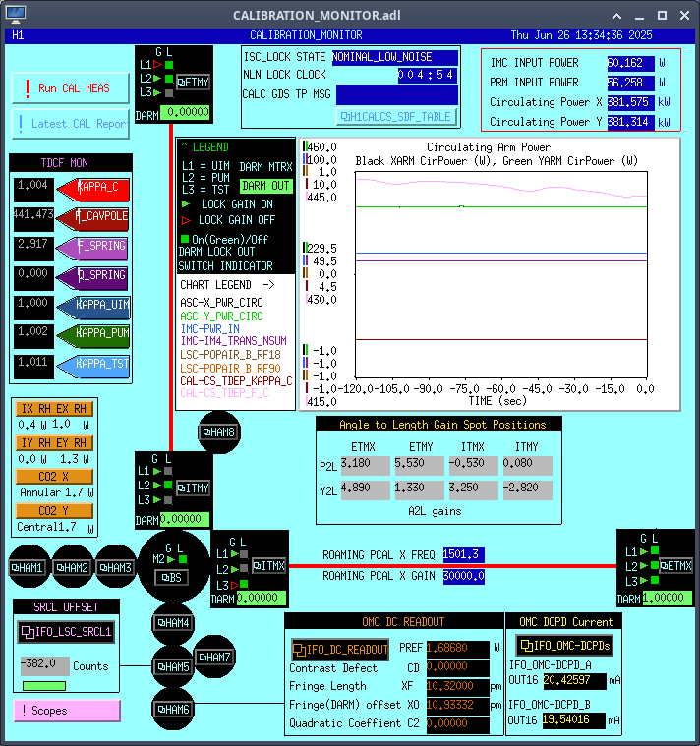
Task: Open the Latest CAL Report link
Action: tap(71, 124)
